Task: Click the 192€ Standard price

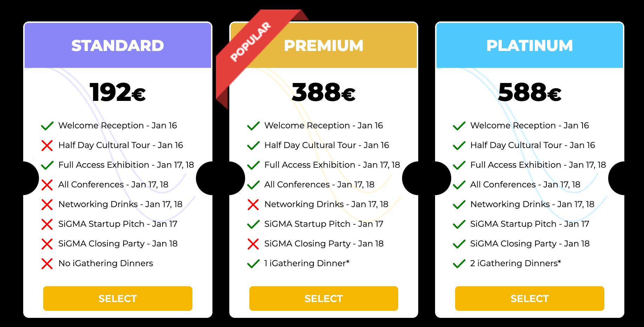Action: (x=118, y=92)
